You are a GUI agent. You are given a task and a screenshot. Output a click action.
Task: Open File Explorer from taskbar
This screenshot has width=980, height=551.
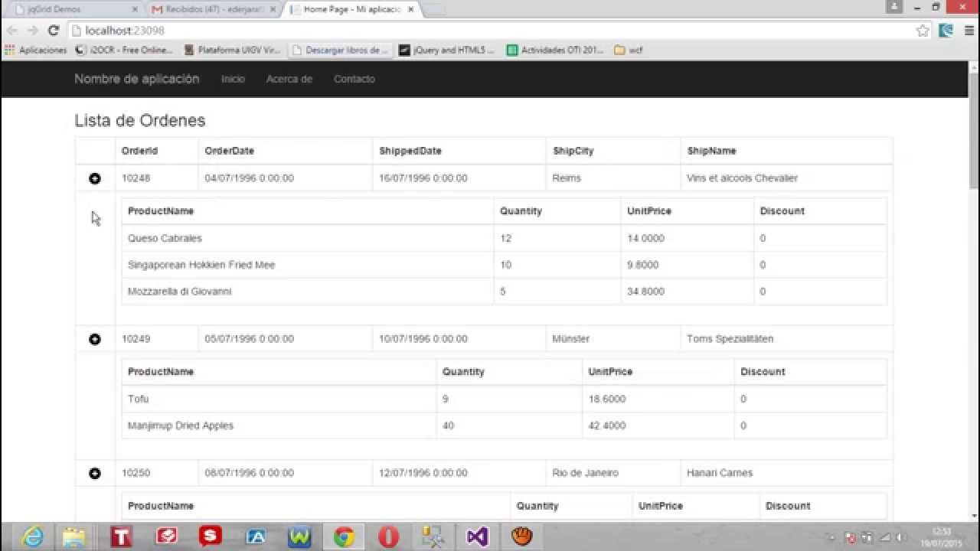coord(74,536)
